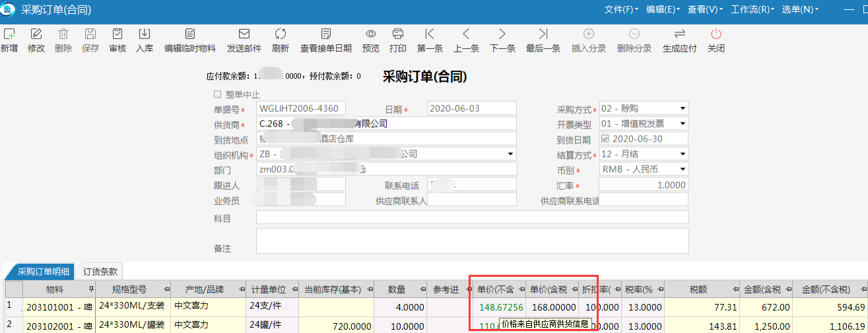The height and width of the screenshot is (333, 868).
Task: Click the 到货地点 input field
Action: [x=386, y=138]
